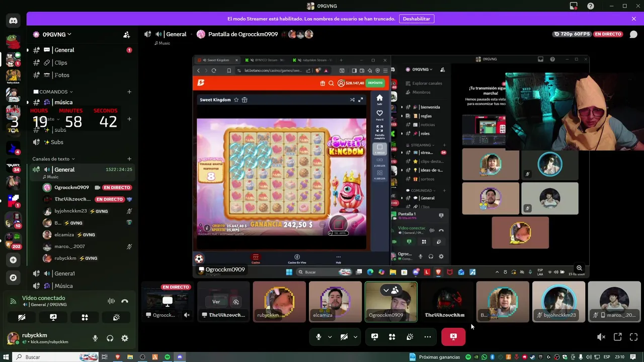Toggle camera in the voice panel
644x362 pixels.
pyautogui.click(x=22, y=317)
